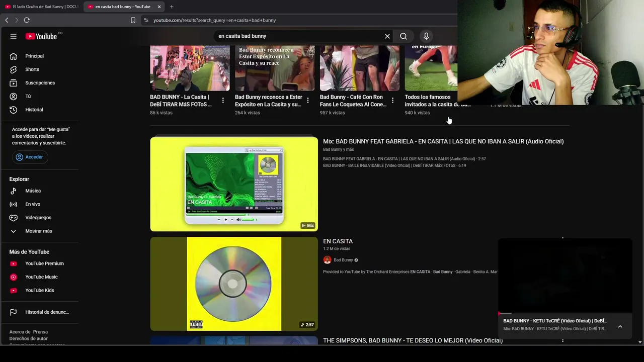644x362 pixels.
Task: Open Derechos de autor footer link
Action: pos(29,338)
